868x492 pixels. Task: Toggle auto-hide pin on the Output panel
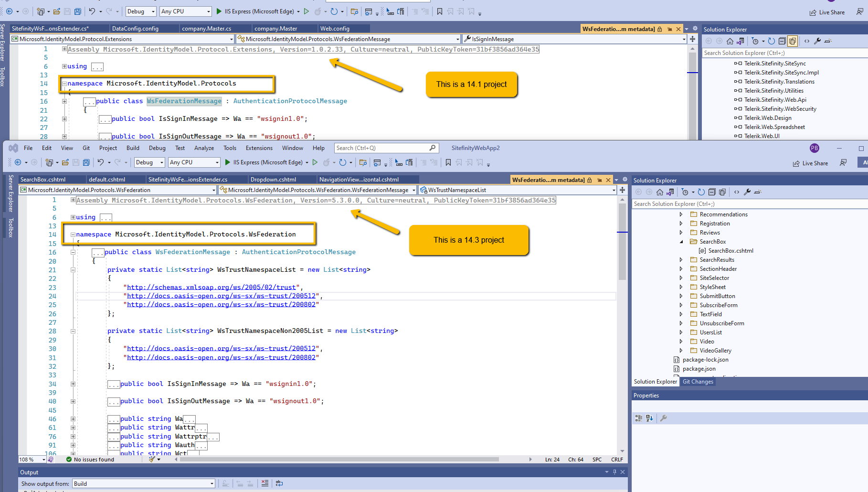click(614, 472)
